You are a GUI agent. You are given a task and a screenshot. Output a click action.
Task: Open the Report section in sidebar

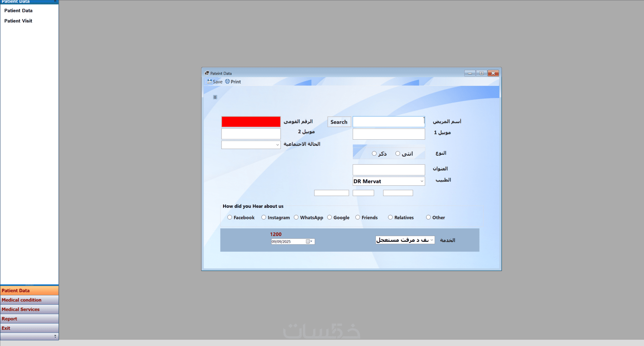point(30,319)
